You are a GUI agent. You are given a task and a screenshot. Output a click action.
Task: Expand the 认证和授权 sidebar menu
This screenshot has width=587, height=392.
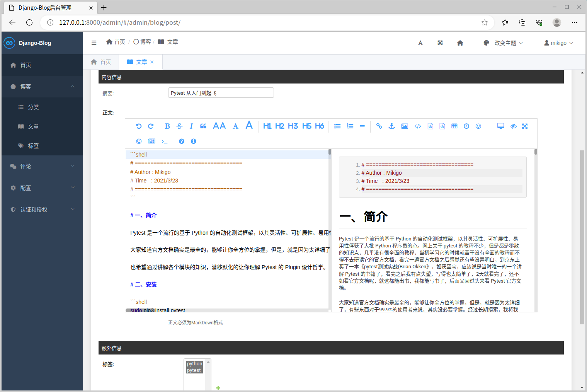(42, 210)
